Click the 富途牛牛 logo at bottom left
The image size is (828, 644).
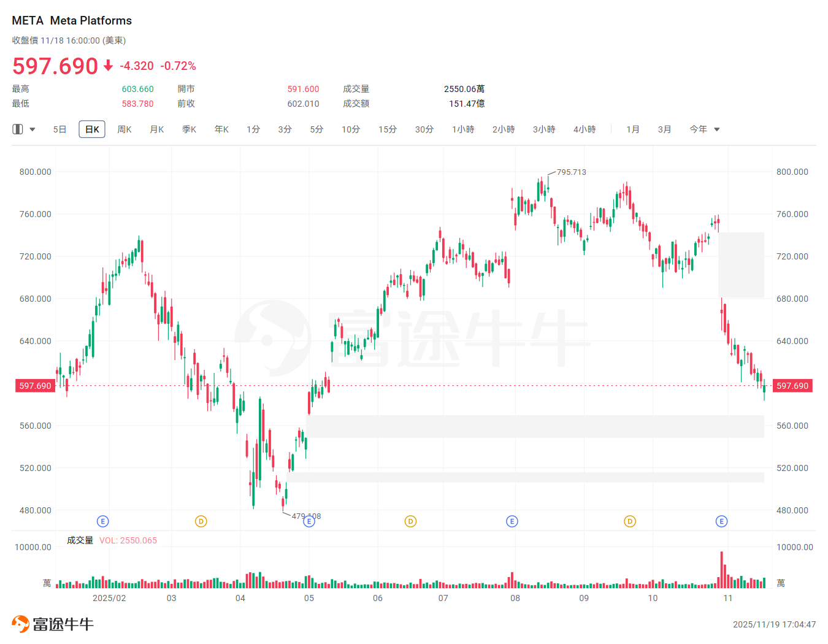click(53, 624)
